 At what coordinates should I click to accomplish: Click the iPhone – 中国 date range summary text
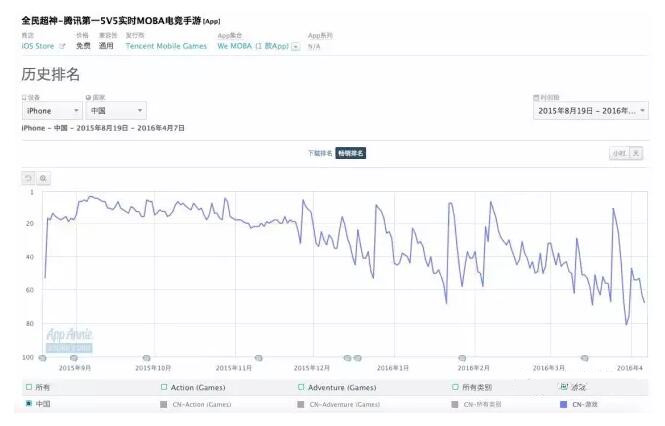pyautogui.click(x=103, y=128)
